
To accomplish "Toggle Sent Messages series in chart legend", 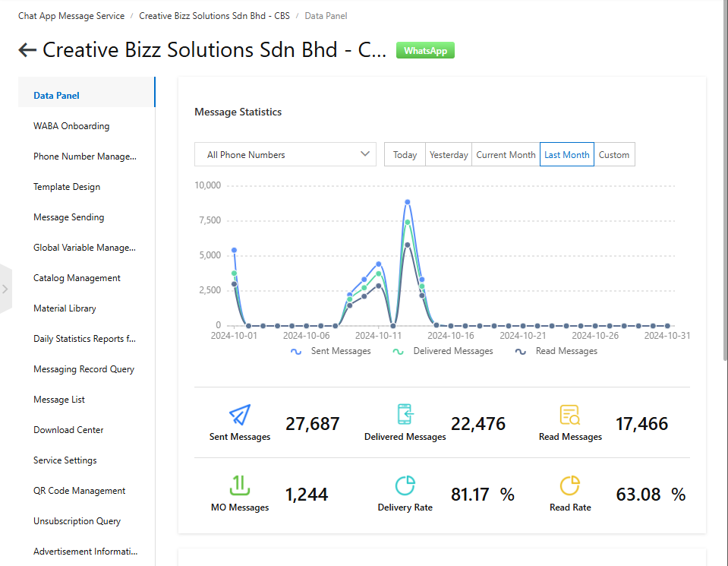I will pos(331,351).
